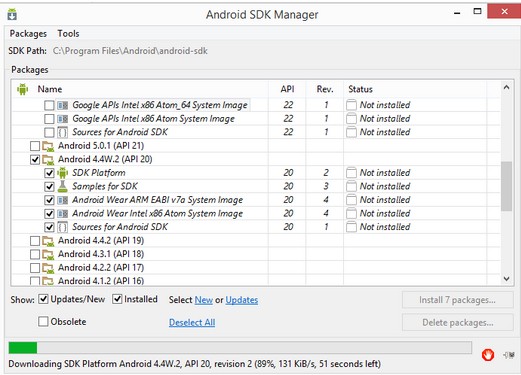Check Sources for Android SDK API 22 box
This screenshot has width=521, height=375.
49,132
